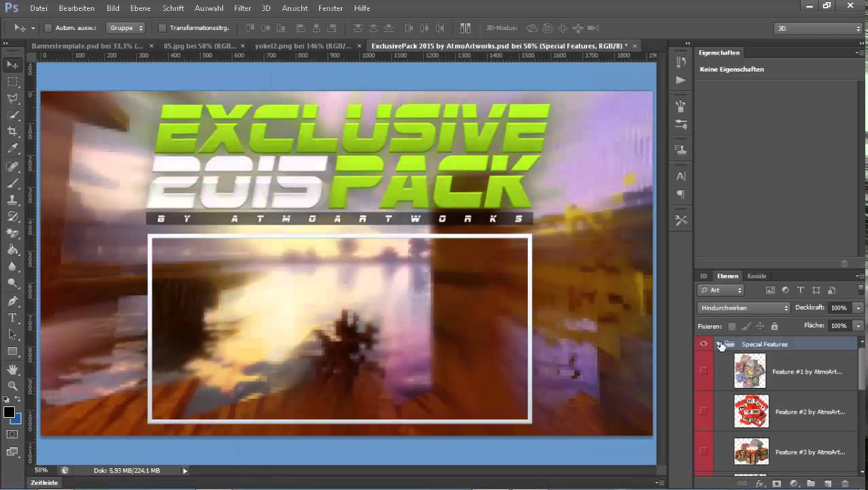Set the background color swatch
868x490 pixels.
click(x=16, y=419)
